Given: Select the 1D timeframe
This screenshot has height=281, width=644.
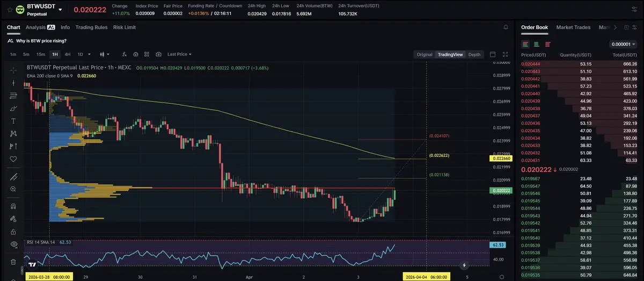Looking at the screenshot, I should click(80, 54).
